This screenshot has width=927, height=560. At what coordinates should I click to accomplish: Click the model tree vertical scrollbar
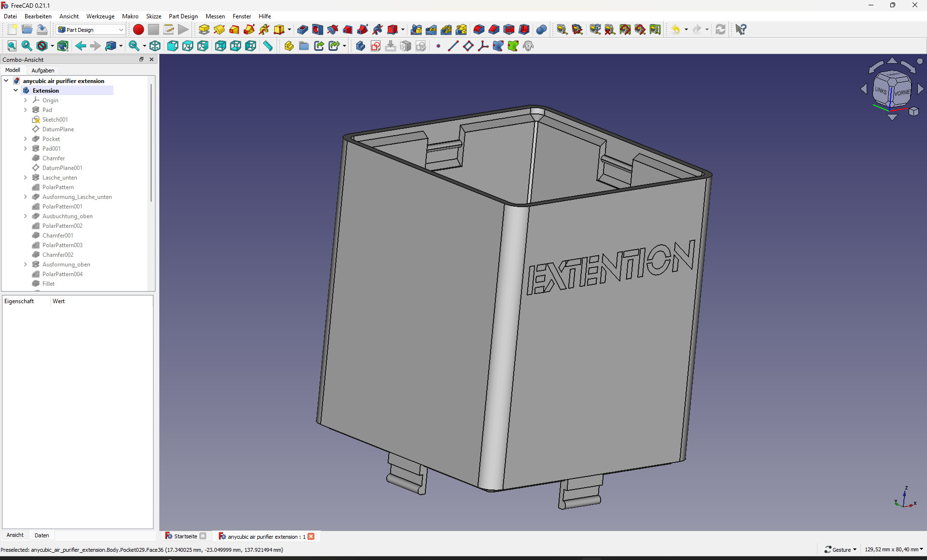(151, 145)
